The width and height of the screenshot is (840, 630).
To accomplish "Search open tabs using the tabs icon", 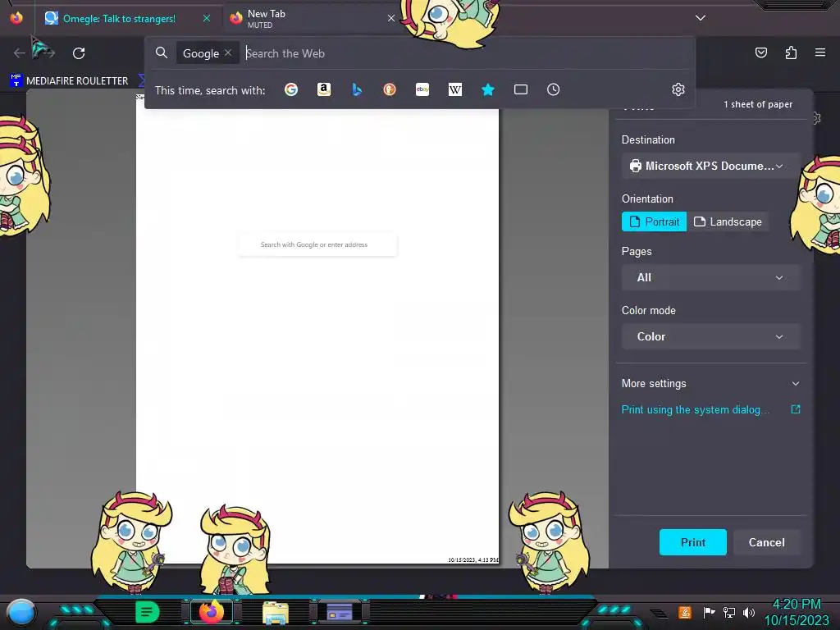I will (x=521, y=89).
